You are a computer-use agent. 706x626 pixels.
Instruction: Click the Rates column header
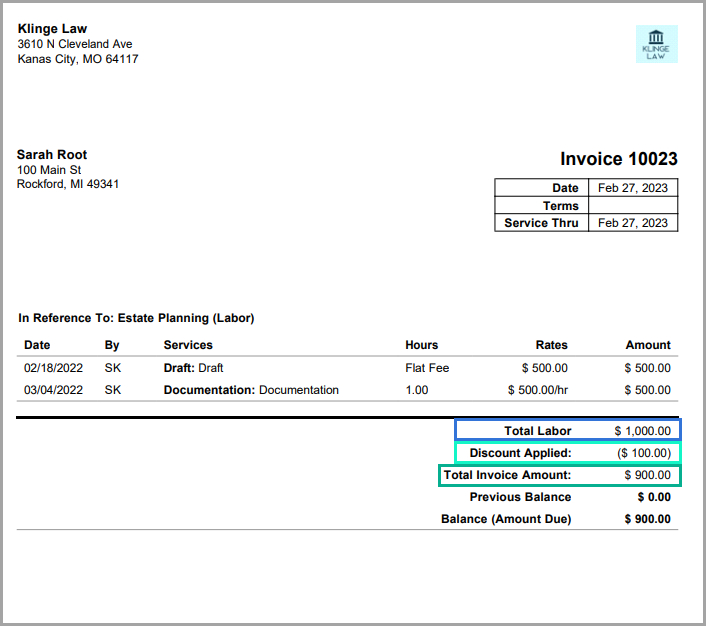551,345
